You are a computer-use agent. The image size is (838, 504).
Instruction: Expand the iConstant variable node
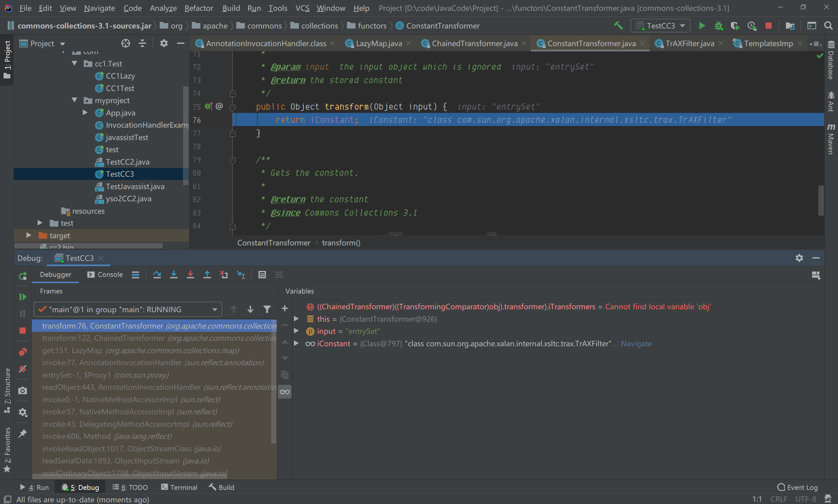coord(296,343)
